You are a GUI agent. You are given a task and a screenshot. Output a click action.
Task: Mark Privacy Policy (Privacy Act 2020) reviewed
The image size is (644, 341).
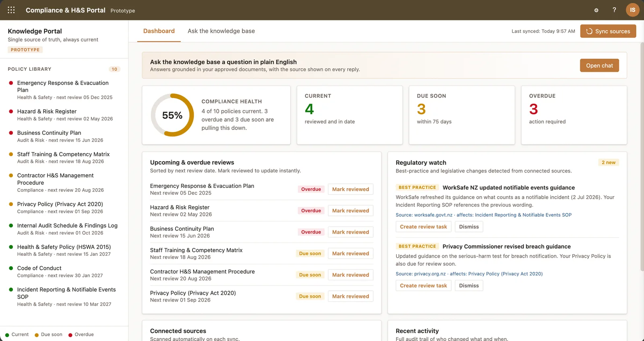click(351, 296)
